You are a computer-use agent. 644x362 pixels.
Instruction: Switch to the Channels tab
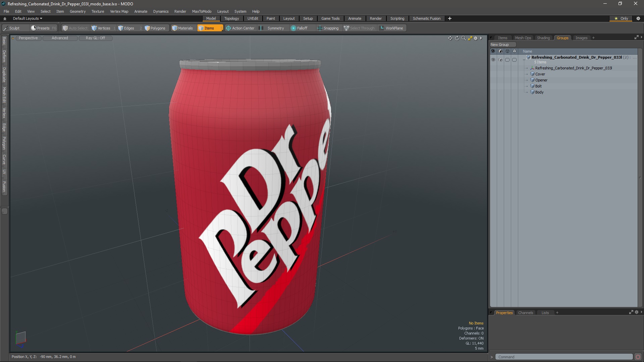click(525, 313)
